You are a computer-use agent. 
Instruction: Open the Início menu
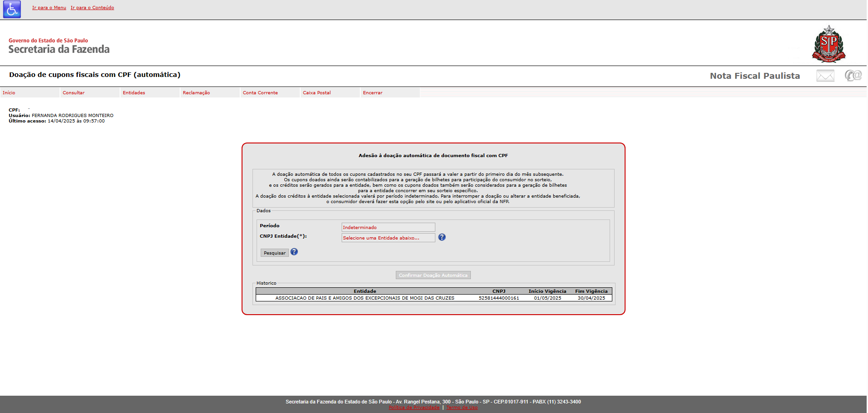9,93
